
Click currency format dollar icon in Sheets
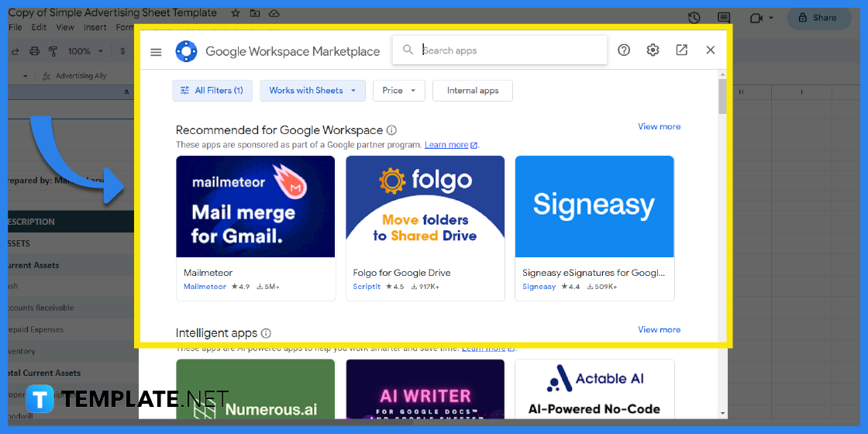point(122,51)
